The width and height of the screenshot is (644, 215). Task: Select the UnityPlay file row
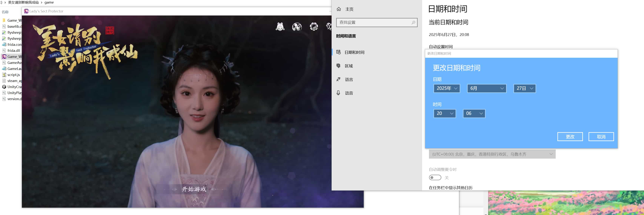point(12,93)
